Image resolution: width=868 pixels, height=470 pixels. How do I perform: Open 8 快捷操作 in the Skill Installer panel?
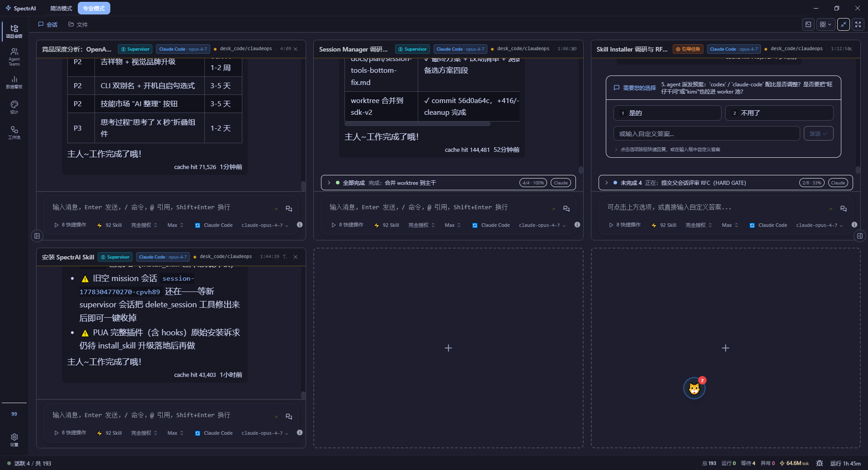coord(625,225)
